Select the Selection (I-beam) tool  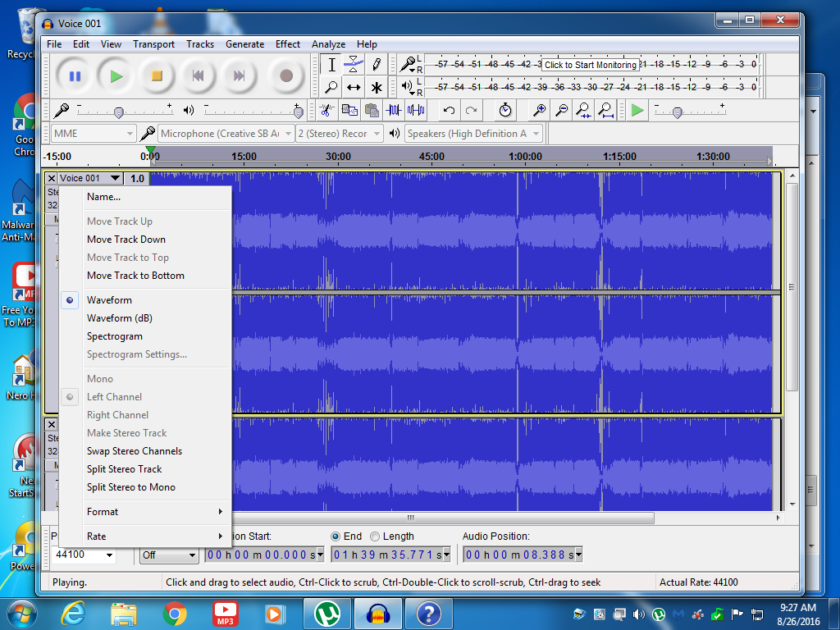[x=331, y=65]
